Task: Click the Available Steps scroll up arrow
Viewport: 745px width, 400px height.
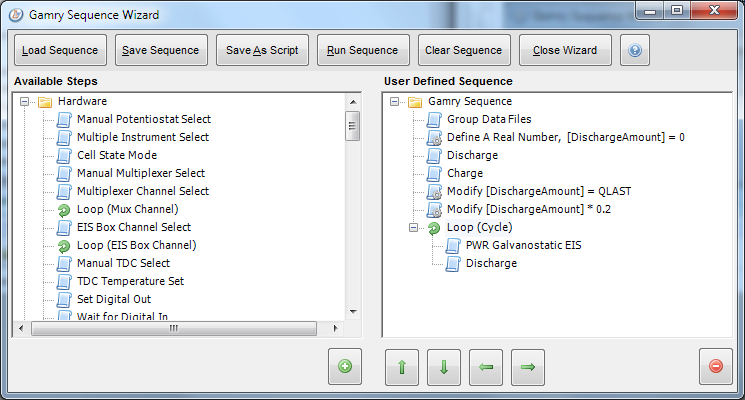Action: (353, 102)
